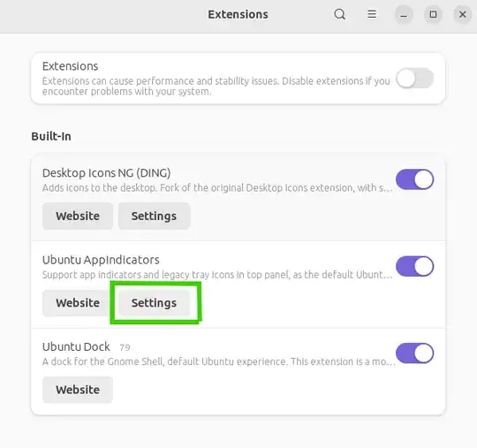The image size is (477, 448).
Task: Close the Extensions window
Action: pos(462,15)
